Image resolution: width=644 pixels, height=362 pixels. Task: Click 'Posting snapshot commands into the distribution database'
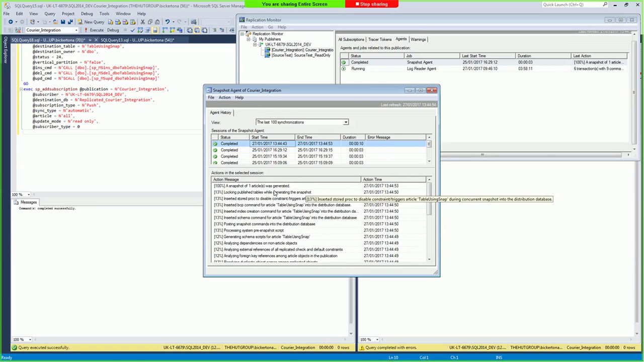click(x=269, y=224)
